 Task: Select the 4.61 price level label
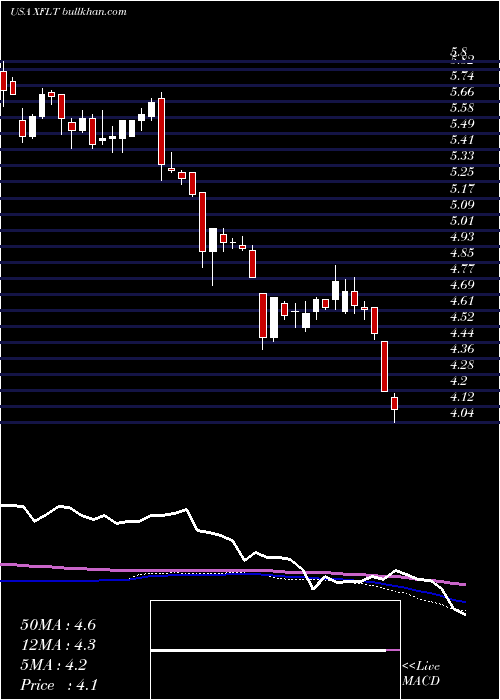[462, 301]
